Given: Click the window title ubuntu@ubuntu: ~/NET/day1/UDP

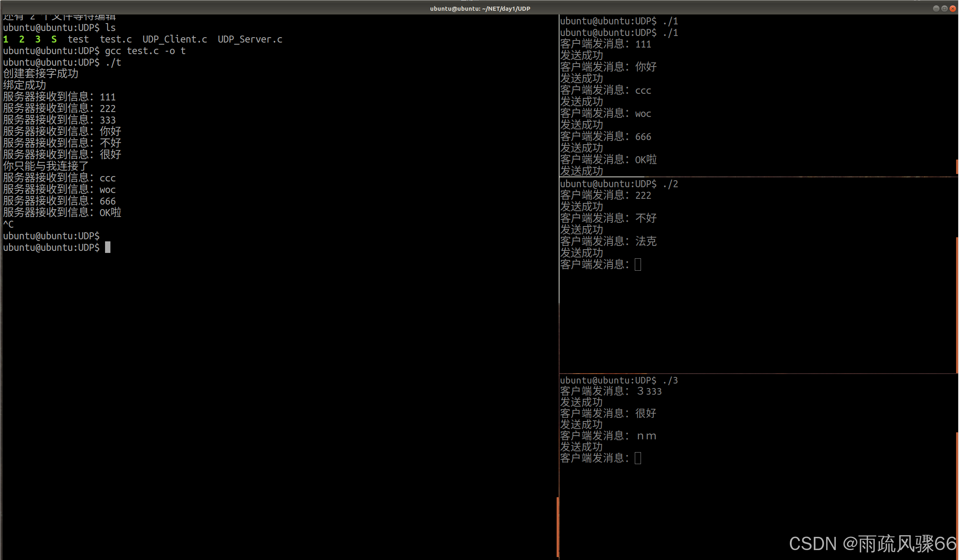Looking at the screenshot, I should tap(480, 8).
